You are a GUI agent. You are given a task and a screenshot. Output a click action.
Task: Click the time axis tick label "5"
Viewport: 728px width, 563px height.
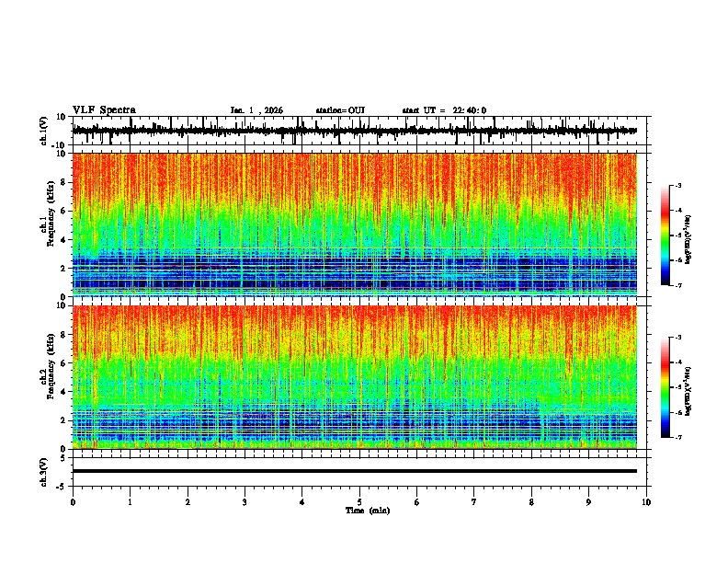tap(359, 502)
